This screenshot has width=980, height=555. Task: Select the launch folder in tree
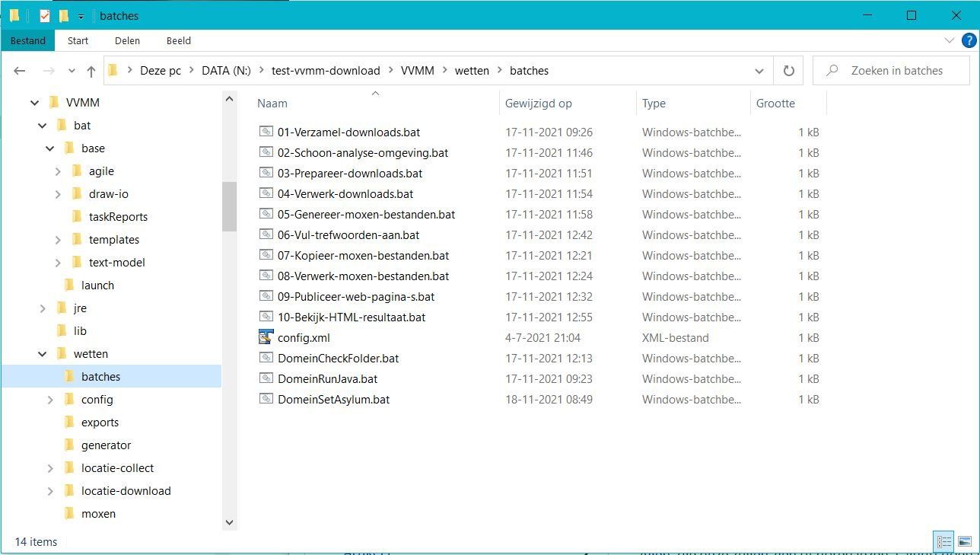click(97, 285)
